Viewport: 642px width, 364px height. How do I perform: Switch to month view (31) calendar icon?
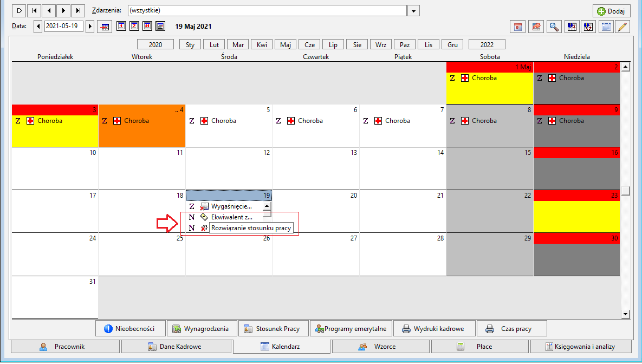[x=147, y=26]
